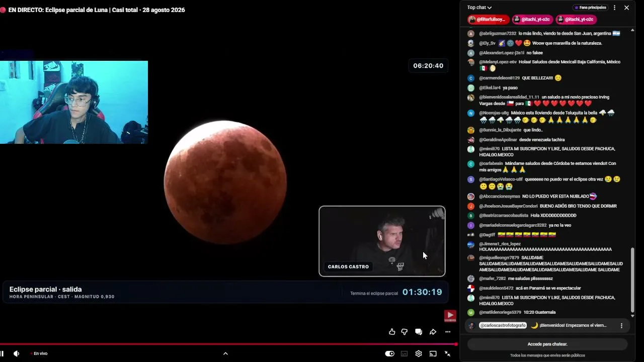The width and height of the screenshot is (644, 362).
Task: Click Accede para chatear button
Action: tap(547, 344)
